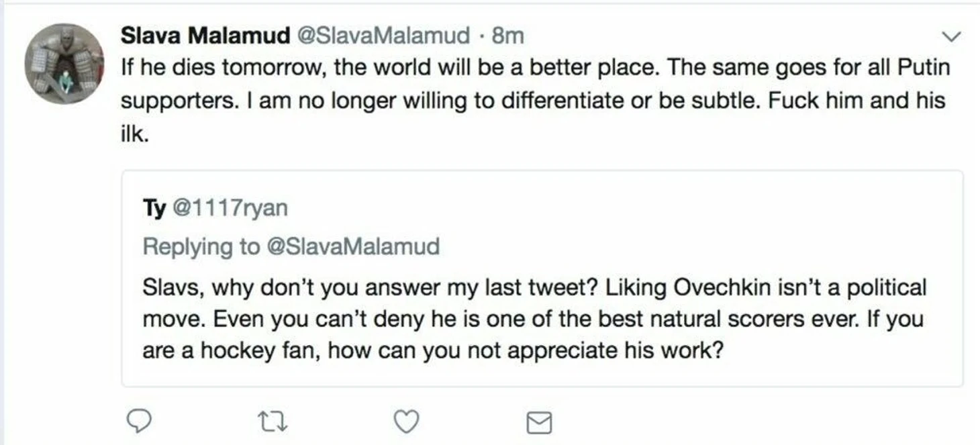Open the tweet's 8m timestamp link
The height and width of the screenshot is (445, 980).
(x=508, y=36)
